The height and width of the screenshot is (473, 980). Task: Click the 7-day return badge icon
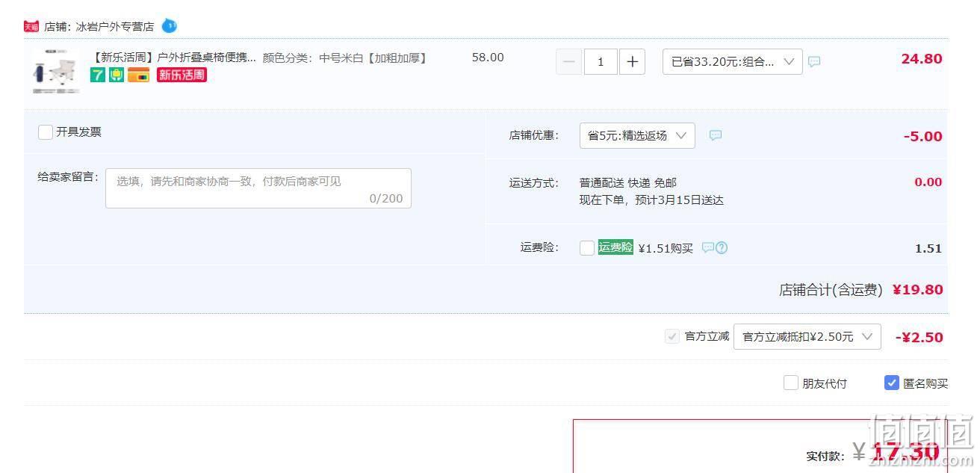pos(98,75)
